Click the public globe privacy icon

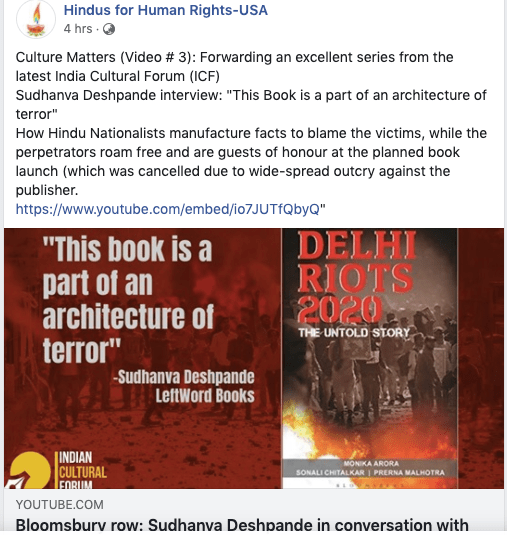point(109,29)
